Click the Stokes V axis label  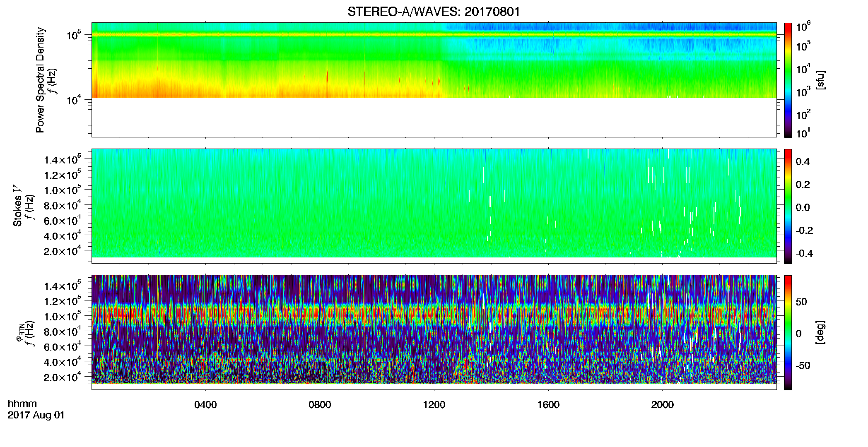17,206
